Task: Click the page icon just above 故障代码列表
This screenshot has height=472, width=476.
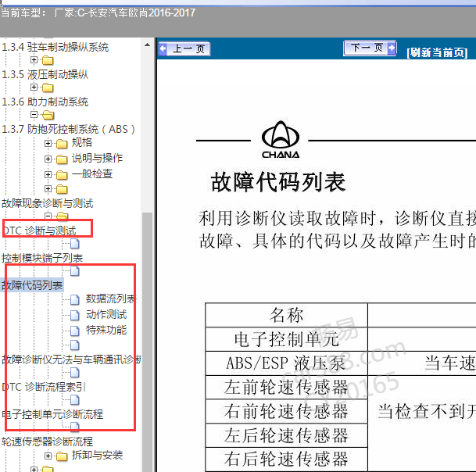Action: tap(75, 270)
